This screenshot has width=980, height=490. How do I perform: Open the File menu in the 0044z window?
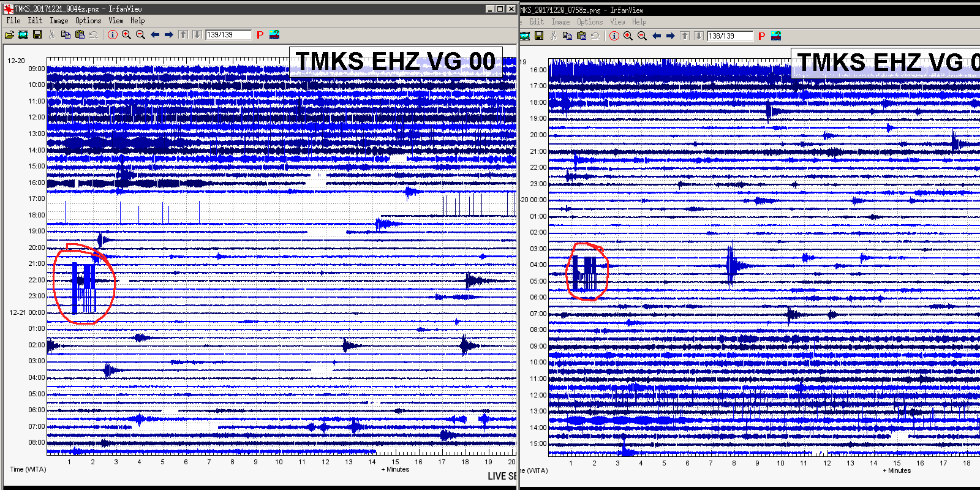(x=13, y=20)
